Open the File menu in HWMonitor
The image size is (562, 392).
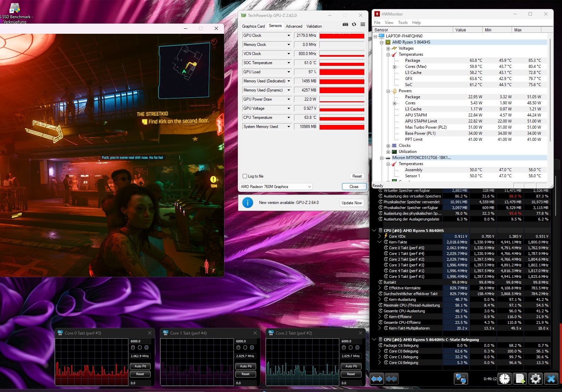coord(377,23)
